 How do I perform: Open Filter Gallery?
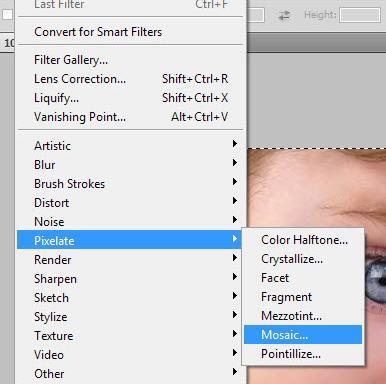tap(130, 60)
